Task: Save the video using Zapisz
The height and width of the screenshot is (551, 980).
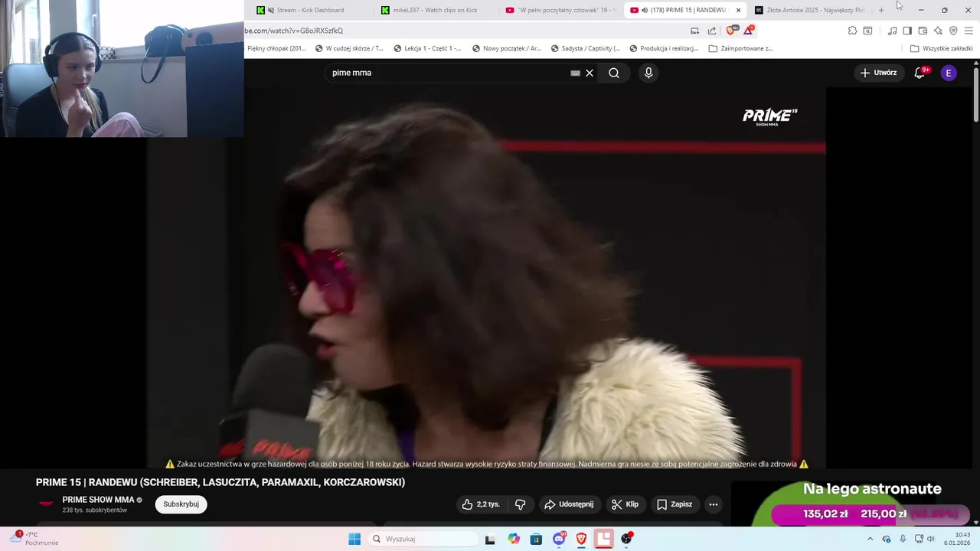Action: 675,504
